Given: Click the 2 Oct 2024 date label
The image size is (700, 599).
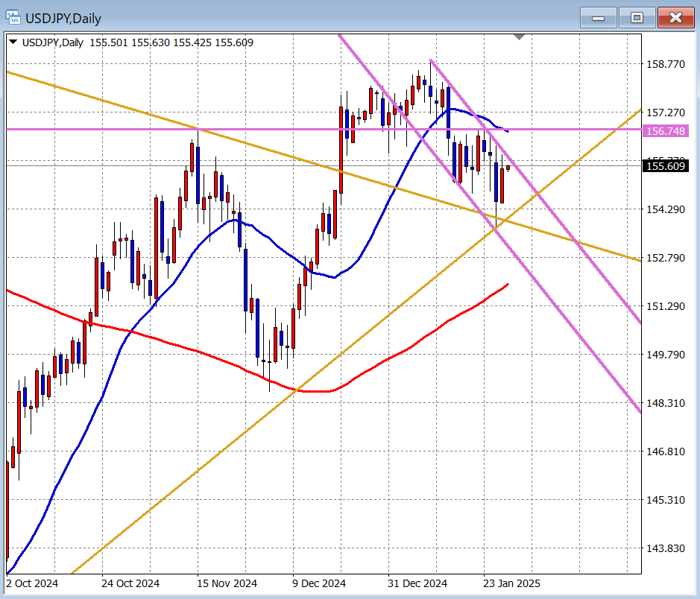Looking at the screenshot, I should coord(31,583).
